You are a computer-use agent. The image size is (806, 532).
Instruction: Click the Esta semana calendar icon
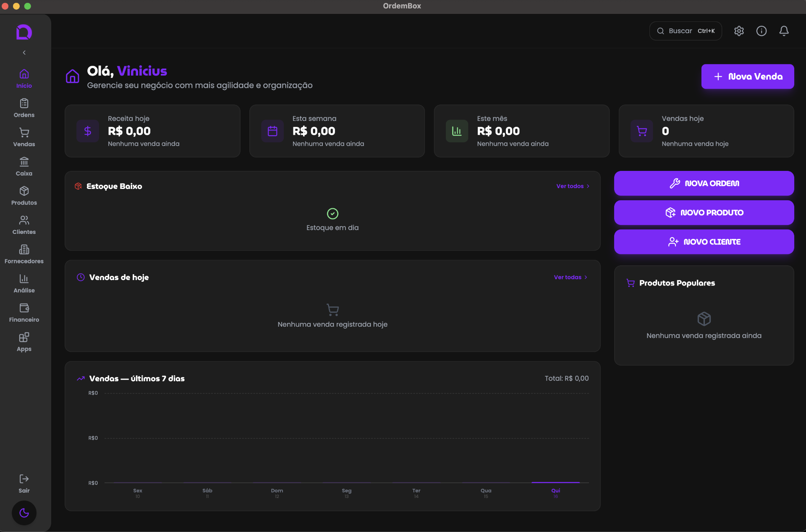[272, 131]
